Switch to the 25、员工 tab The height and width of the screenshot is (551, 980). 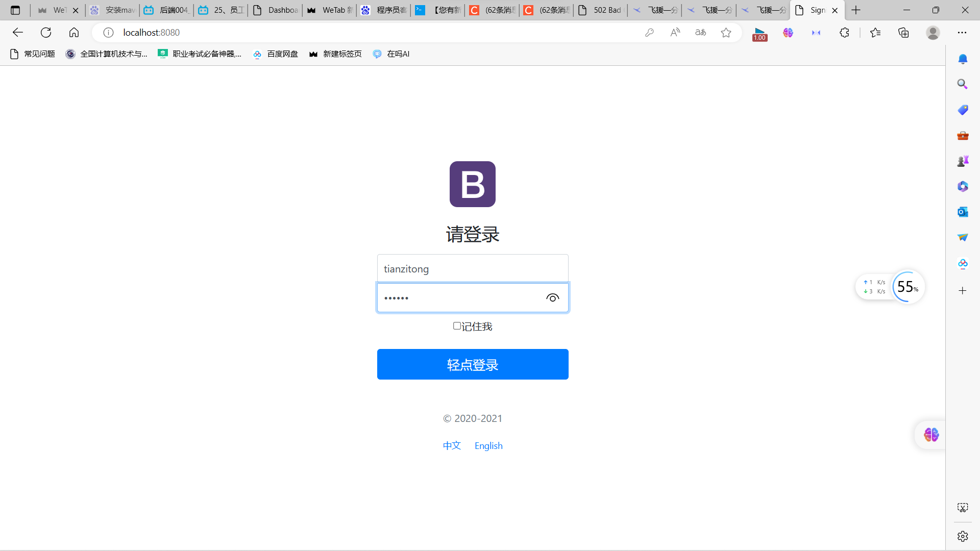click(221, 10)
